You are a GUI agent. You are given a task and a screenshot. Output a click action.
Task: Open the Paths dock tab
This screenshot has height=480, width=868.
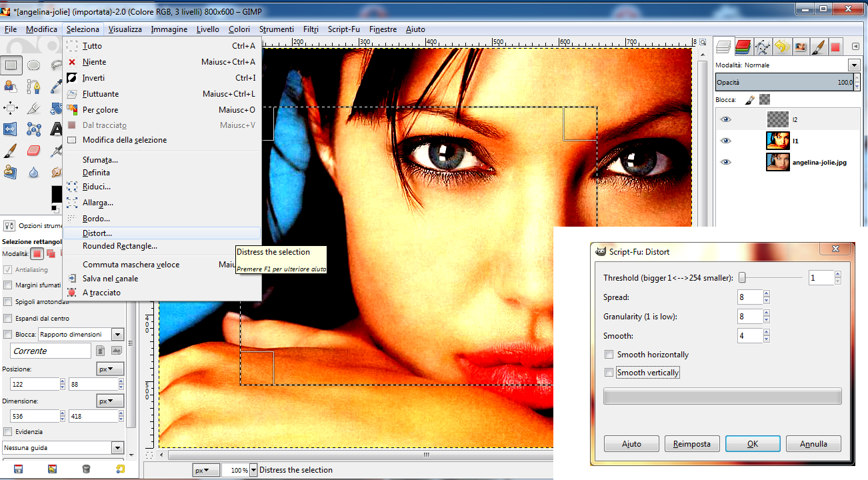(x=763, y=47)
